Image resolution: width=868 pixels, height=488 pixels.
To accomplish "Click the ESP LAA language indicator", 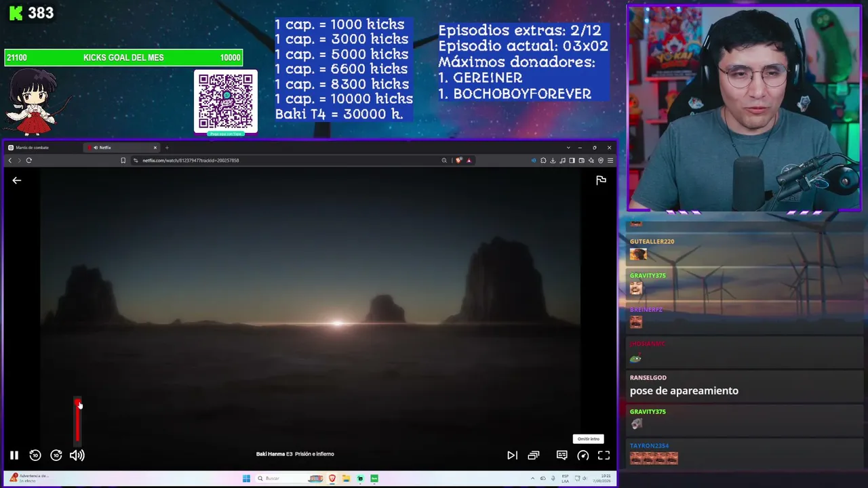I will [566, 479].
